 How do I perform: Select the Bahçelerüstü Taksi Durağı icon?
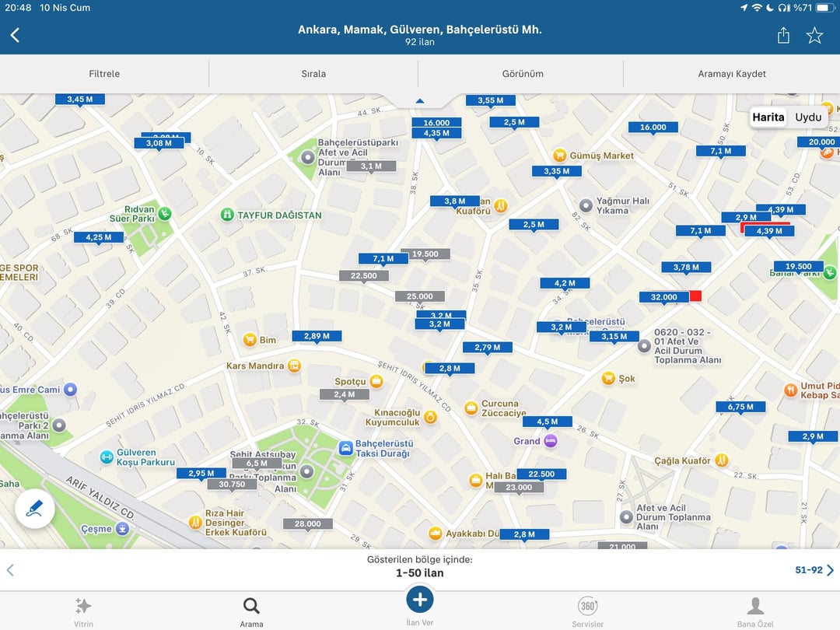[345, 448]
